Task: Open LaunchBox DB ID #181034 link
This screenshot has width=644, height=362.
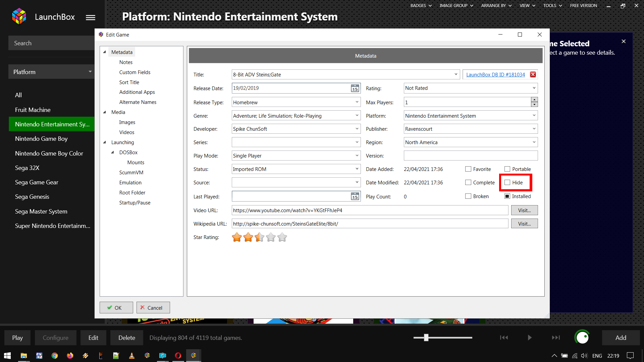Action: coord(495,74)
